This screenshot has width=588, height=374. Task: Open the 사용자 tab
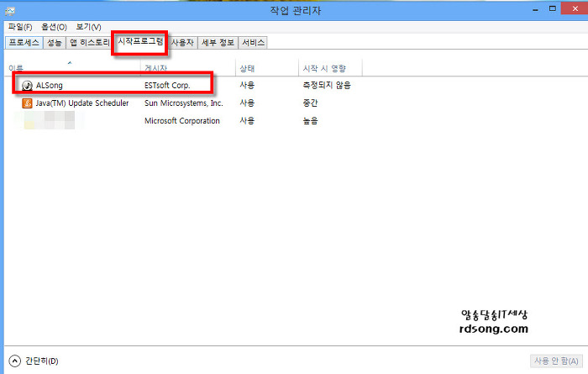tap(182, 42)
